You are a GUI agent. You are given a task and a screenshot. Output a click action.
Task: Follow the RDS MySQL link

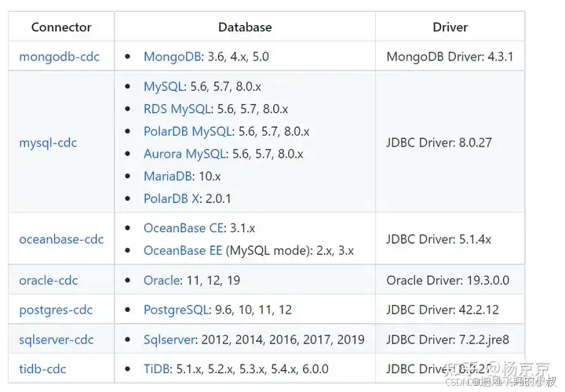tap(177, 109)
